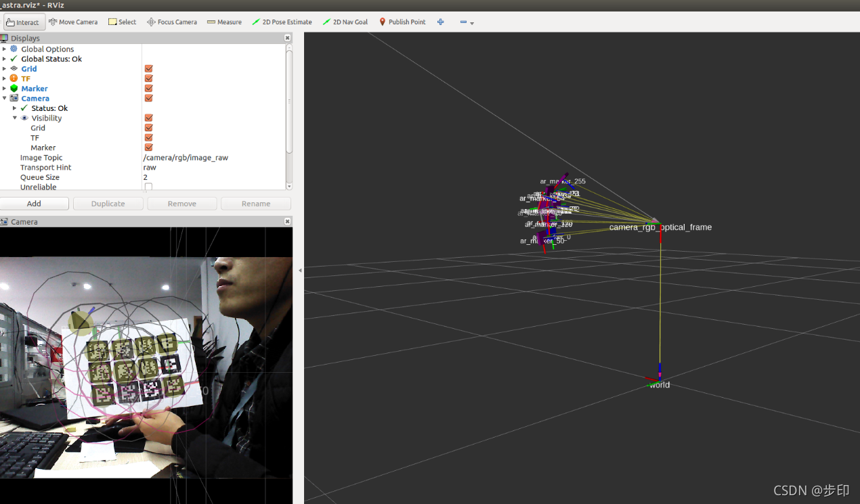Image resolution: width=860 pixels, height=504 pixels.
Task: Click the Displays panel monitor icon
Action: [x=4, y=38]
